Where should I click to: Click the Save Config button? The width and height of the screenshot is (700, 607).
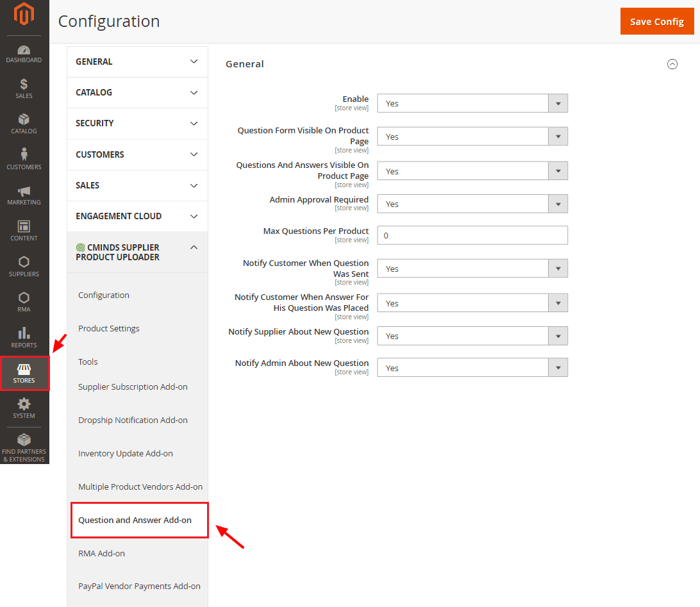tap(656, 22)
